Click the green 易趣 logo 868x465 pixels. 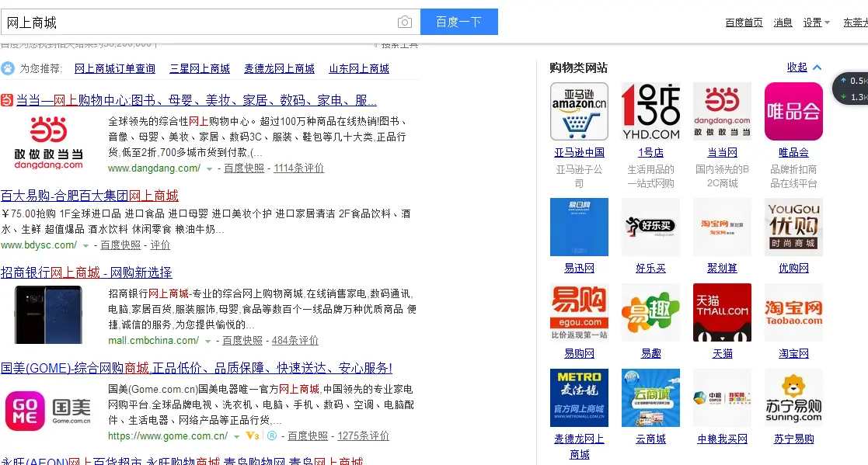(x=650, y=312)
